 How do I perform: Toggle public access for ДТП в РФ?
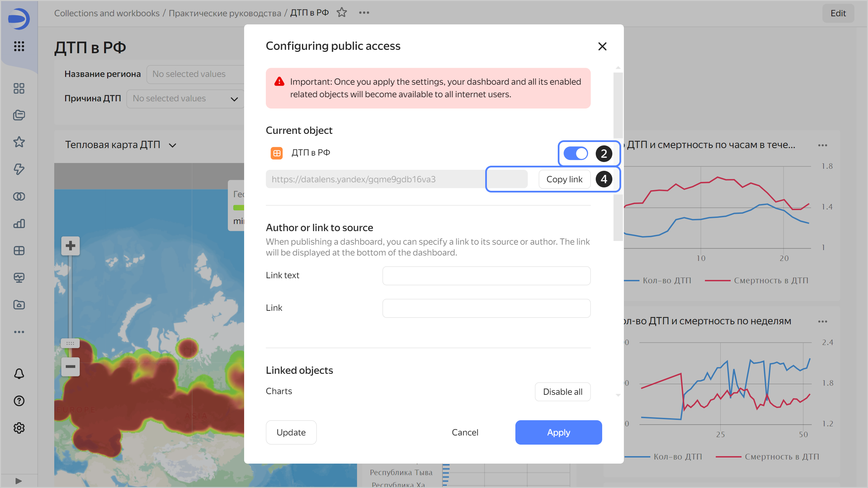pos(575,153)
